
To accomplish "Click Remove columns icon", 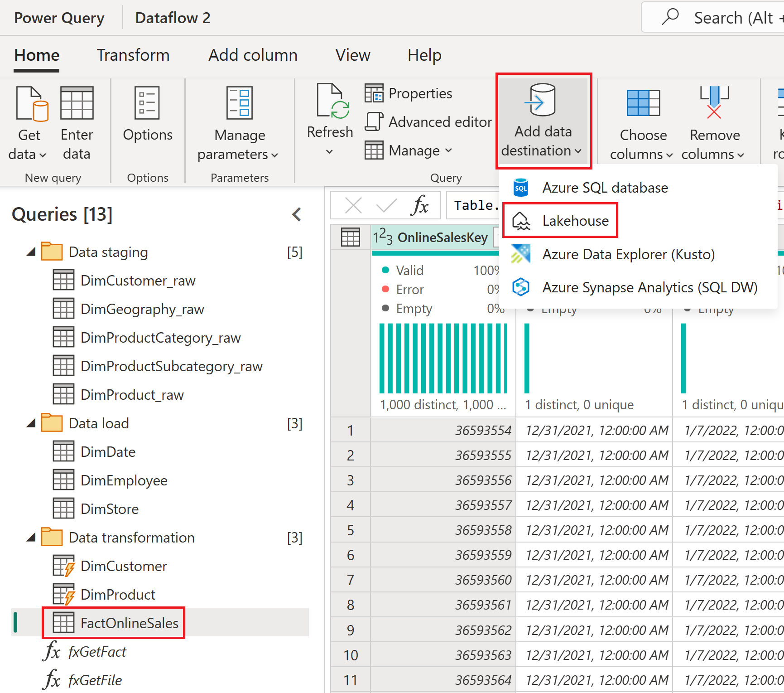I will pos(714,102).
